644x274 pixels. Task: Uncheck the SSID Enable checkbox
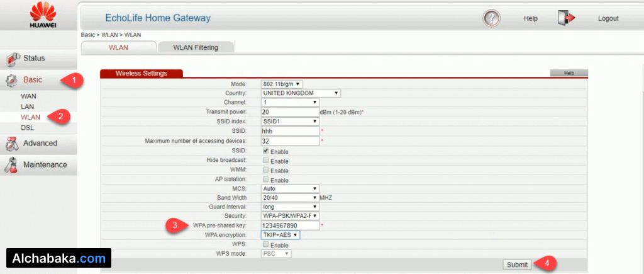click(266, 151)
